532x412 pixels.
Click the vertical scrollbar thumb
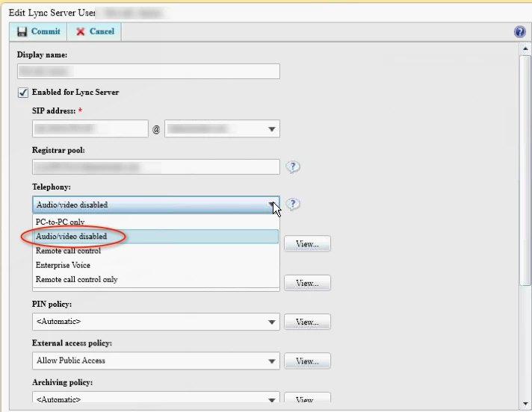525,170
